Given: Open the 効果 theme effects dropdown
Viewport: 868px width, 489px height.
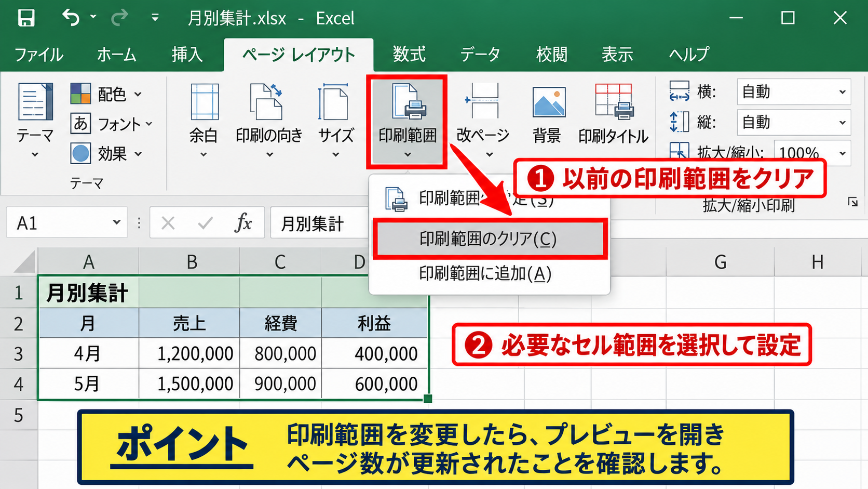Looking at the screenshot, I should pyautogui.click(x=106, y=154).
